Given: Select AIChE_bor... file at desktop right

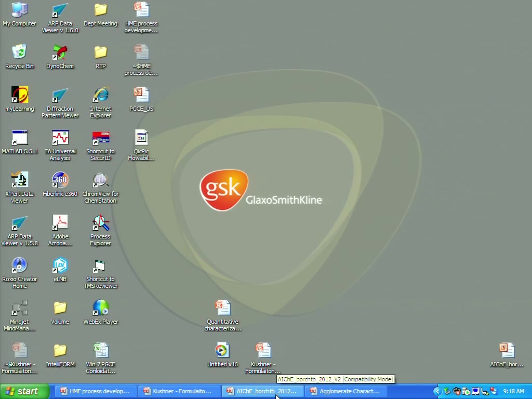Looking at the screenshot, I should [507, 354].
